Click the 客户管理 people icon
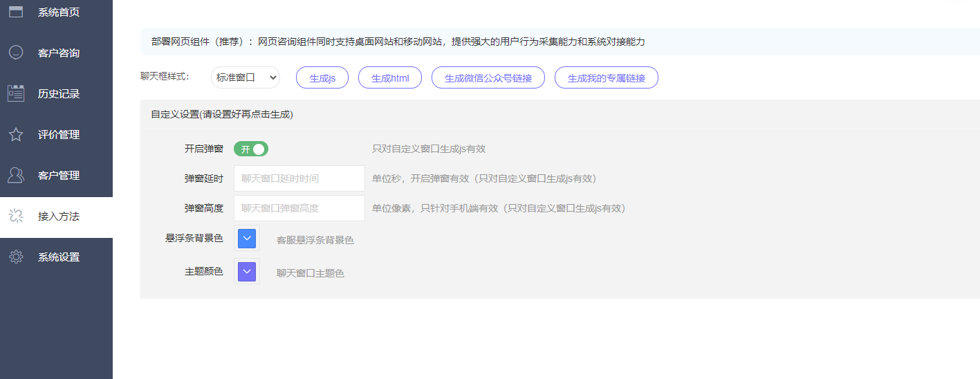This screenshot has width=980, height=379. (15, 175)
